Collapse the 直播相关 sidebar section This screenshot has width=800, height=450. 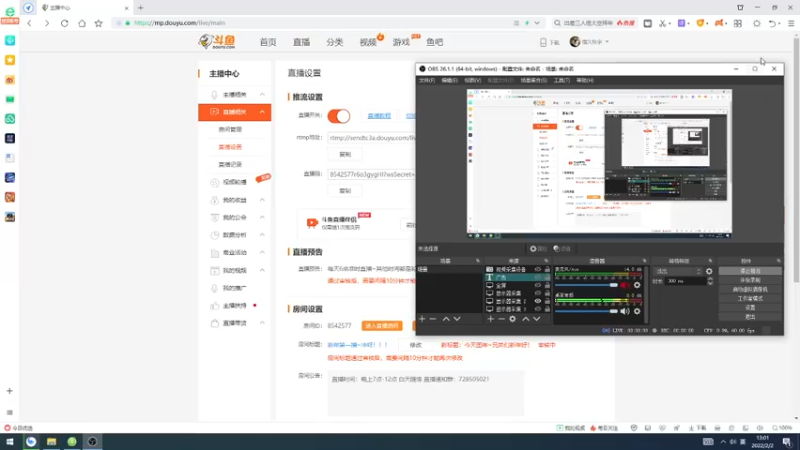tap(262, 112)
